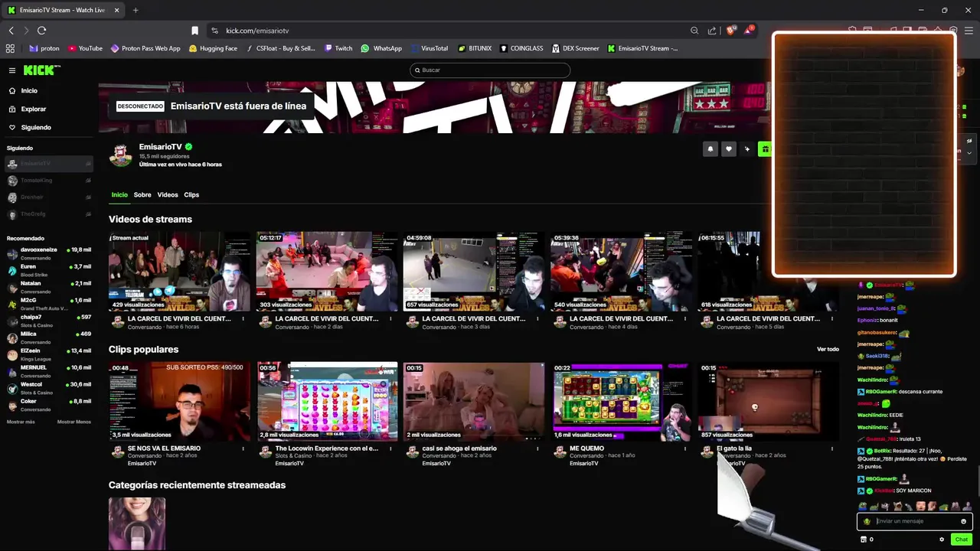Switch to the Sobre tab
This screenshot has height=551, width=980.
pyautogui.click(x=142, y=194)
